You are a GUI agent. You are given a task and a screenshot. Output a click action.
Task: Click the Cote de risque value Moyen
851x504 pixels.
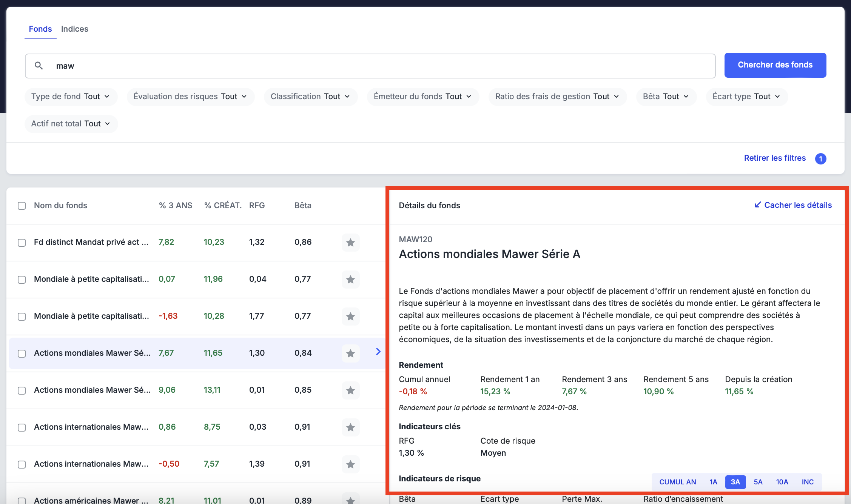(493, 453)
